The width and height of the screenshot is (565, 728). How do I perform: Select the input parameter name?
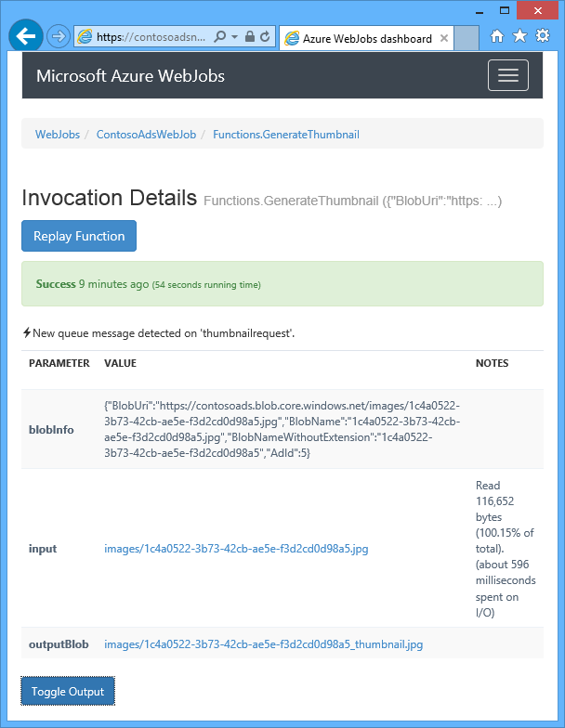coord(43,549)
